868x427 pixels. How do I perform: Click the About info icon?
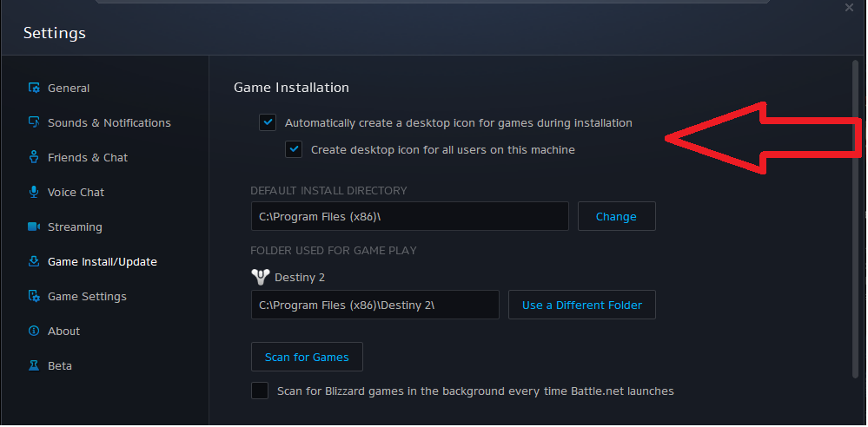(35, 331)
